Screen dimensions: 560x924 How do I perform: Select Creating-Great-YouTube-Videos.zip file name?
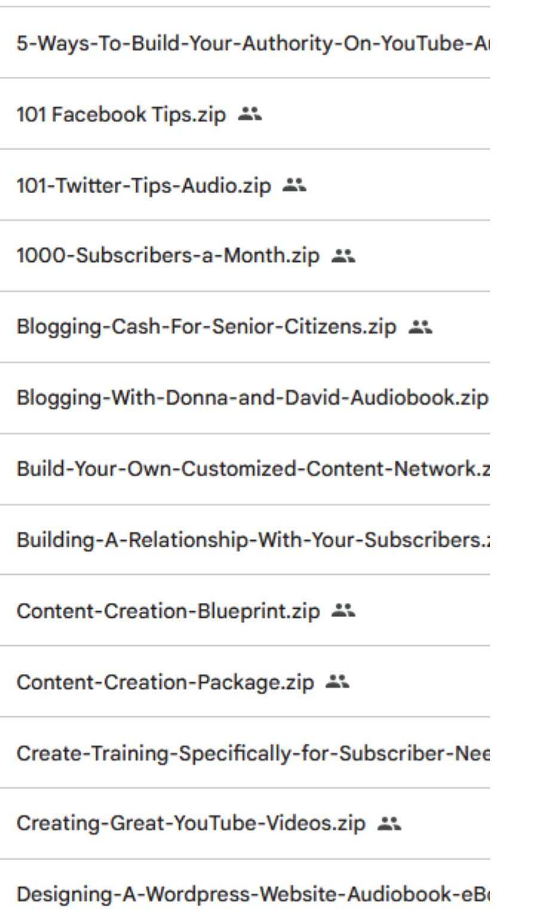[x=191, y=824]
